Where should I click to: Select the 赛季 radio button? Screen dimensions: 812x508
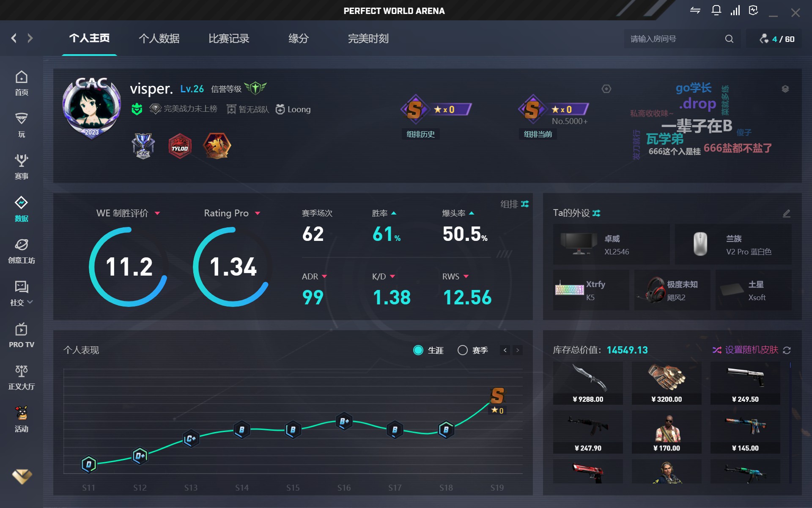[463, 350]
